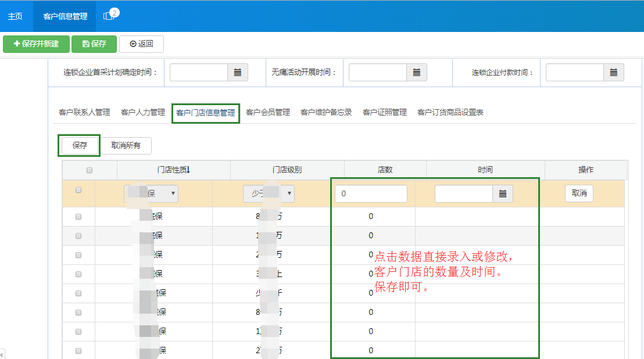644x359 pixels.
Task: Click the 店数 input showing 0
Action: tap(371, 193)
